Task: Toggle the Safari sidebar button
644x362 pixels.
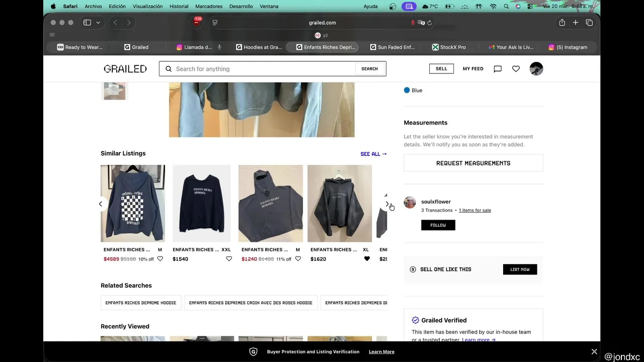Action: point(87,23)
